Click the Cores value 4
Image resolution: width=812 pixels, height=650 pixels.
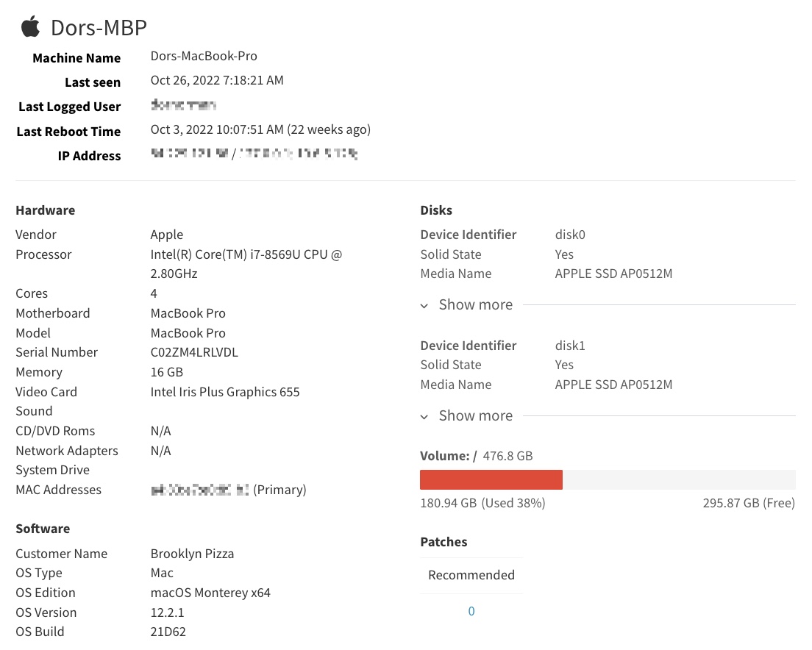click(154, 293)
